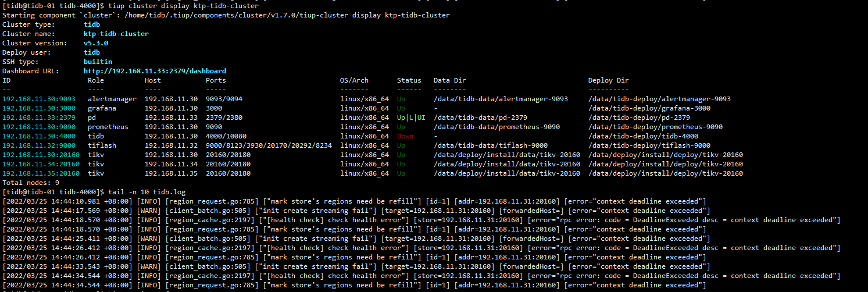Click the Deploy Dir column header
This screenshot has height=292, width=868.
tap(608, 80)
